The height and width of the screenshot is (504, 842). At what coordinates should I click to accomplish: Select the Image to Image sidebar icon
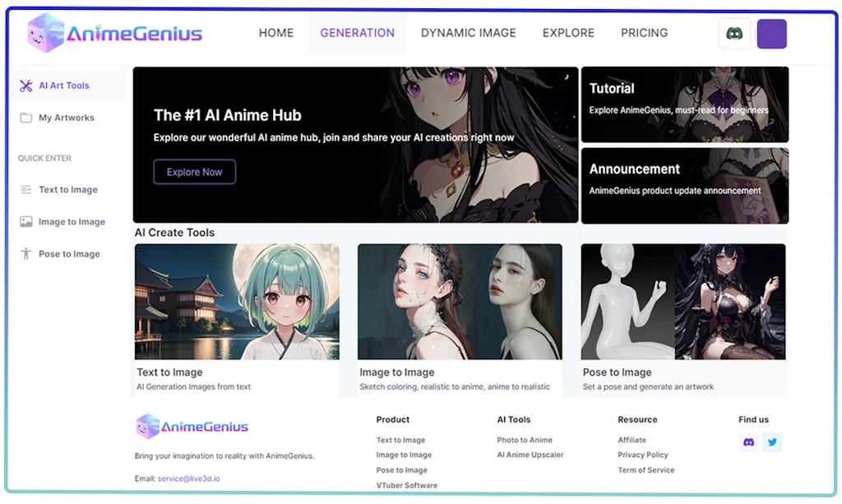(x=25, y=221)
